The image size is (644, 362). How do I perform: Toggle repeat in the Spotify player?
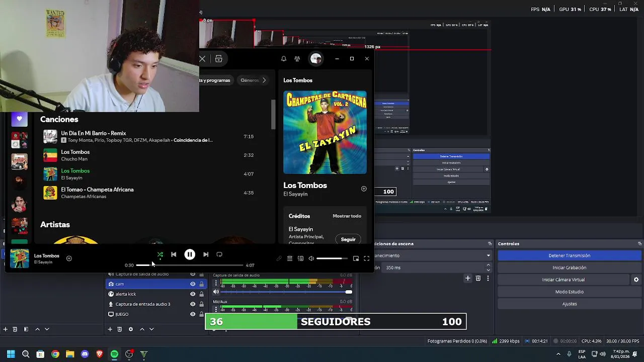(219, 255)
